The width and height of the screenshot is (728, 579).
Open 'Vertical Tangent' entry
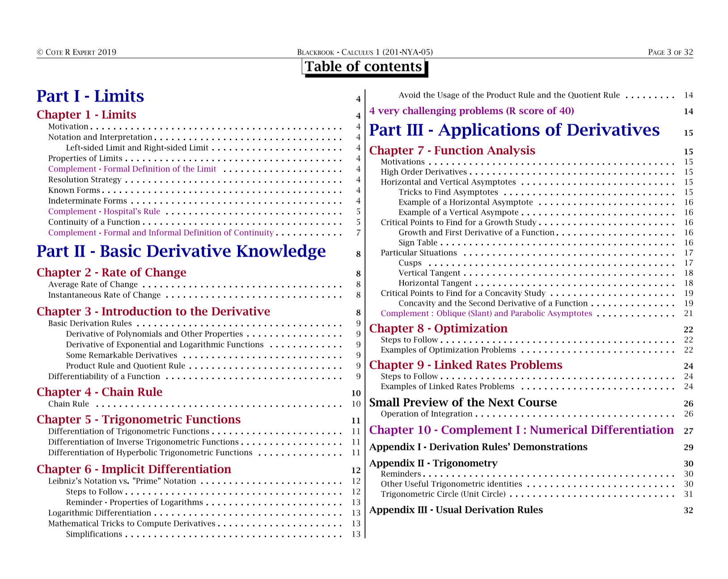pos(429,273)
